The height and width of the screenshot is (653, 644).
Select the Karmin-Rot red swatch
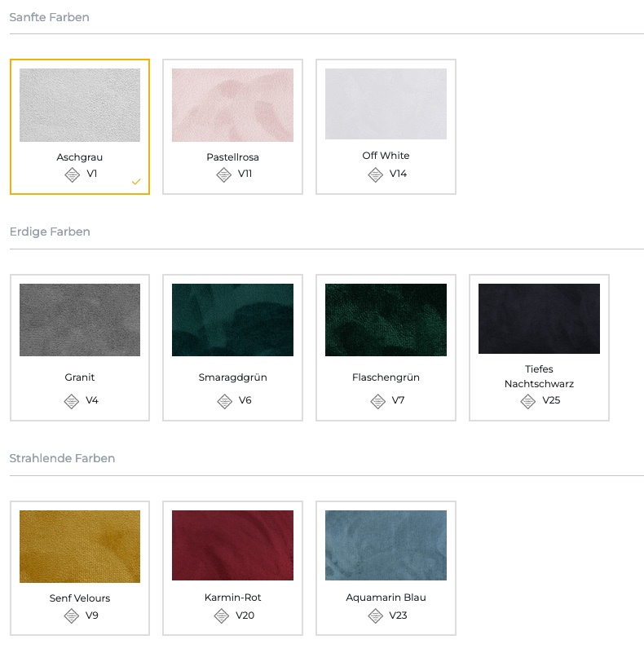[x=232, y=545]
